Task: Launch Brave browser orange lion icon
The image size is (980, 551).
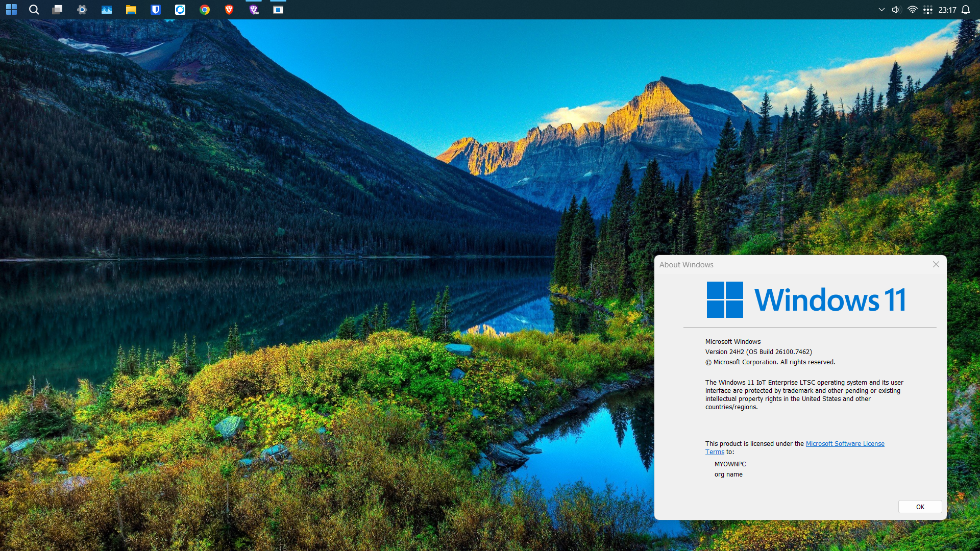Action: pos(229,10)
